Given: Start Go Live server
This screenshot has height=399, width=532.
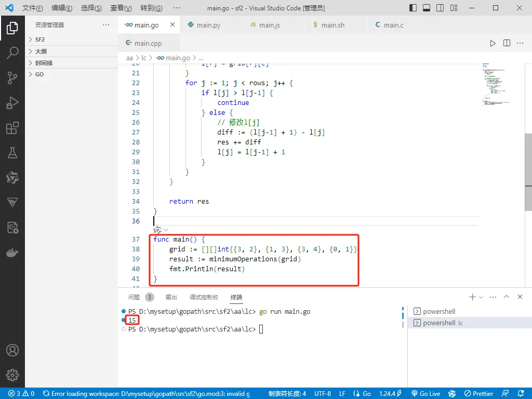Looking at the screenshot, I should click(426, 394).
